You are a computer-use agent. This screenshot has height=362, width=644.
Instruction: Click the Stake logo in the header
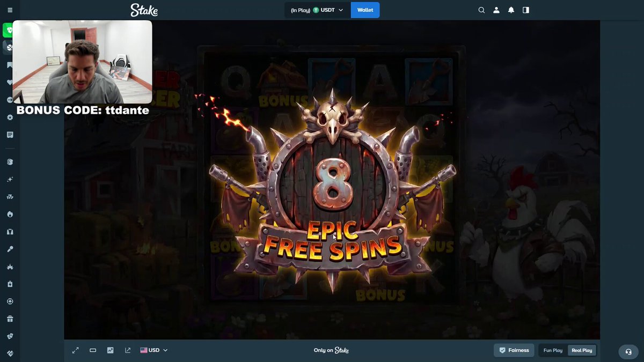pos(144,10)
